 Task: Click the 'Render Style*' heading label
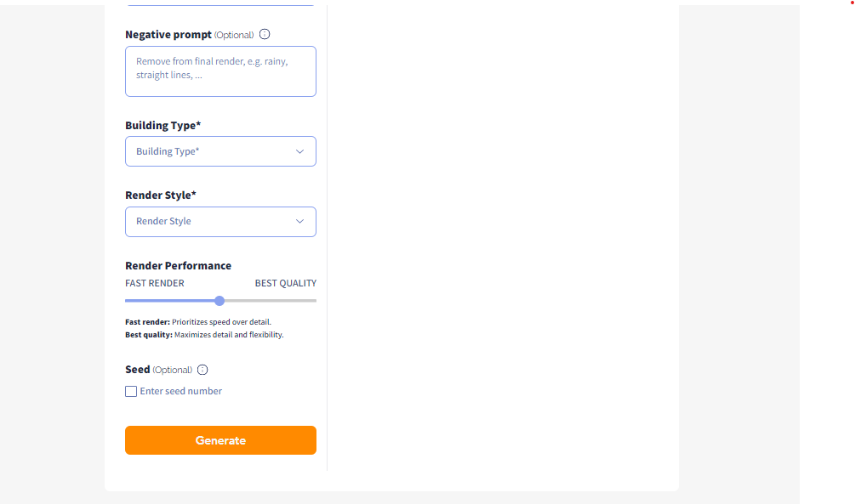[x=161, y=195]
